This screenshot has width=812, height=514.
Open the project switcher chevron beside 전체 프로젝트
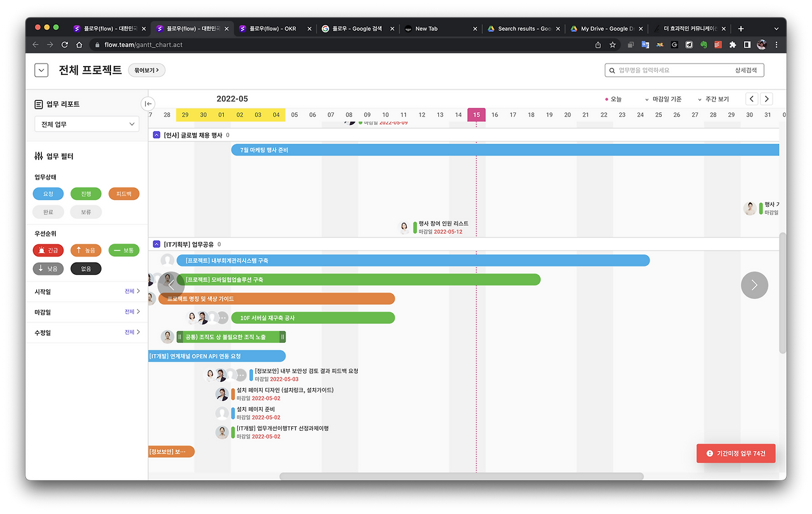(41, 70)
